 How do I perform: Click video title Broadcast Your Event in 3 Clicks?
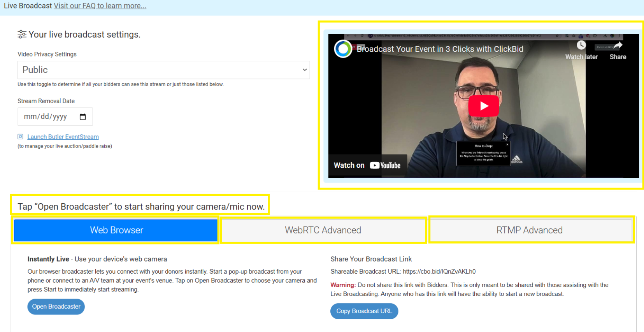(440, 49)
